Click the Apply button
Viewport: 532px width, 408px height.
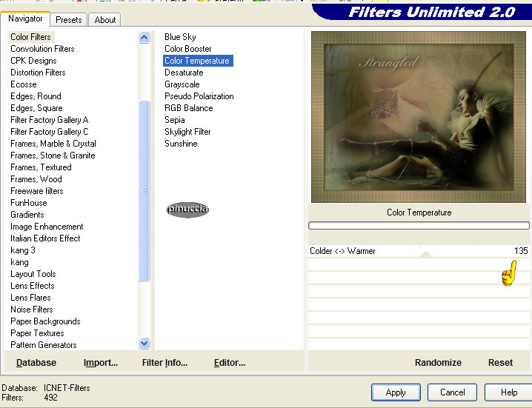click(396, 392)
